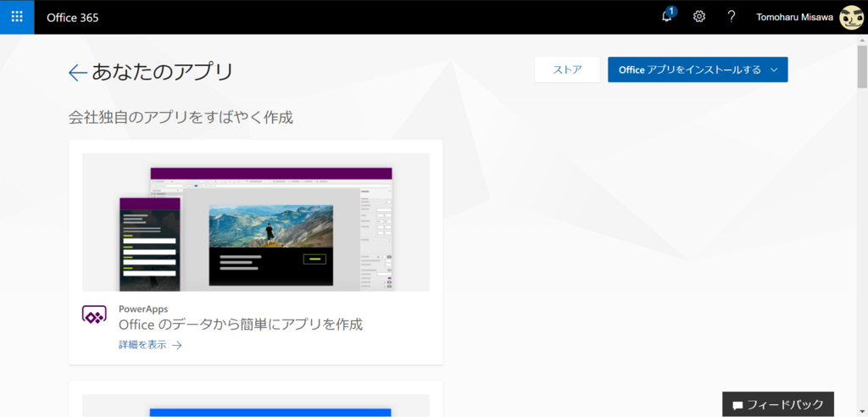The width and height of the screenshot is (868, 417).
Task: Click the 会社独自のアプリをすばやく作成 heading
Action: (181, 118)
